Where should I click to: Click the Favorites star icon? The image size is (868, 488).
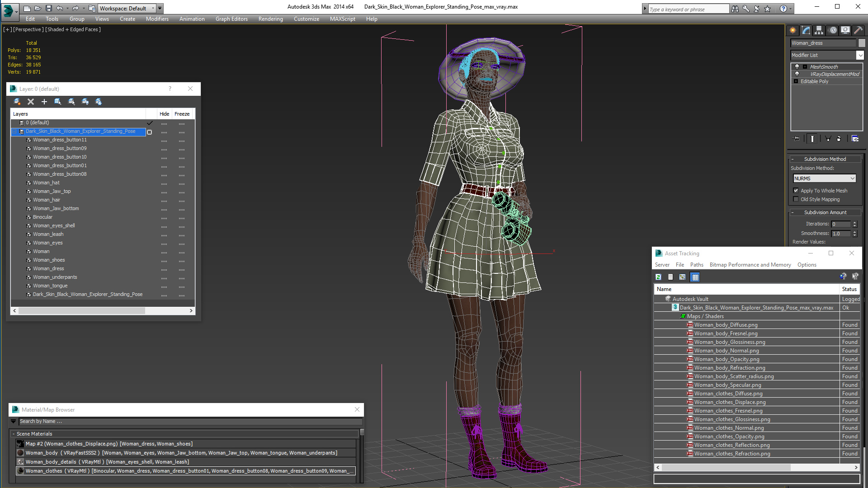(768, 9)
